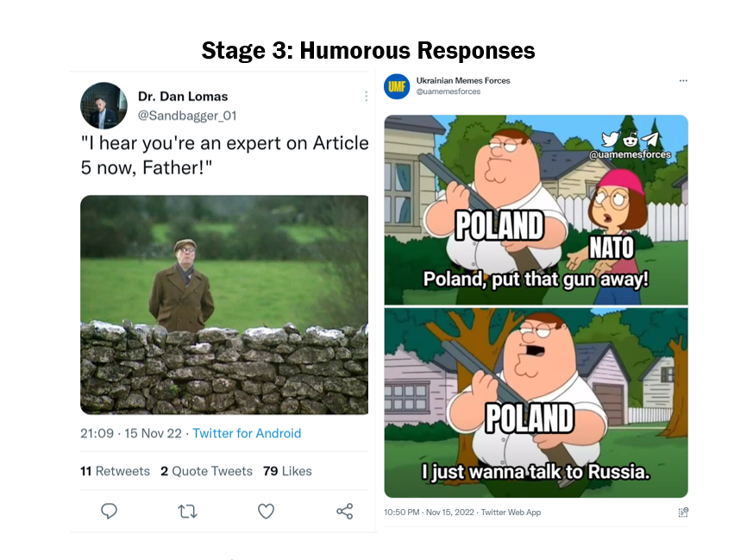Open the 'wanna talk to Russia' meme panel
This screenshot has height=560, width=734.
[x=536, y=402]
